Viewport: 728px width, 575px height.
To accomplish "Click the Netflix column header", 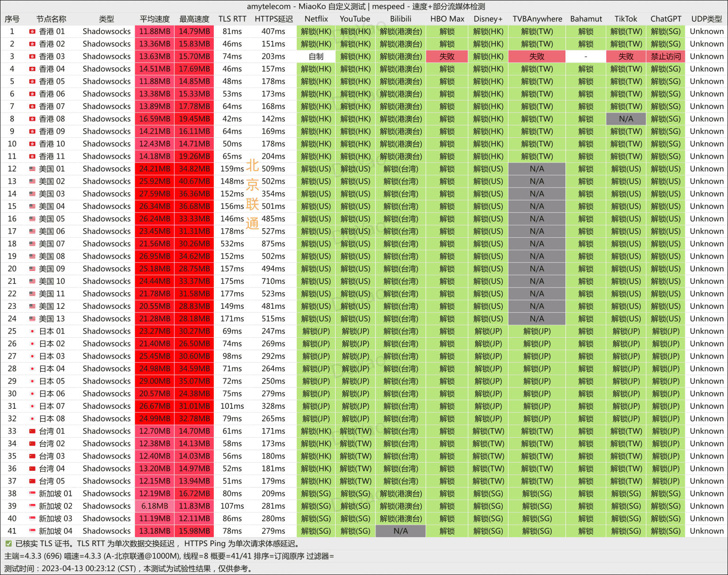I will (x=316, y=19).
